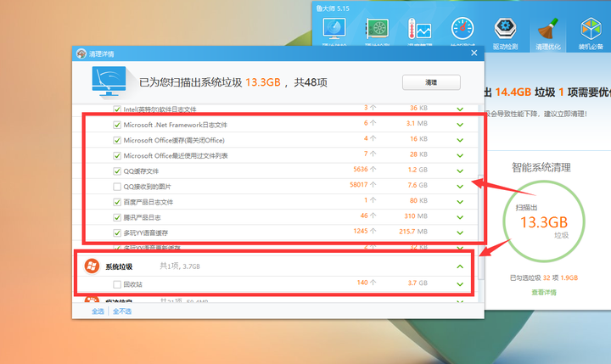Click the 系统垃圾 group header label
This screenshot has width=611, height=364.
coord(119,266)
